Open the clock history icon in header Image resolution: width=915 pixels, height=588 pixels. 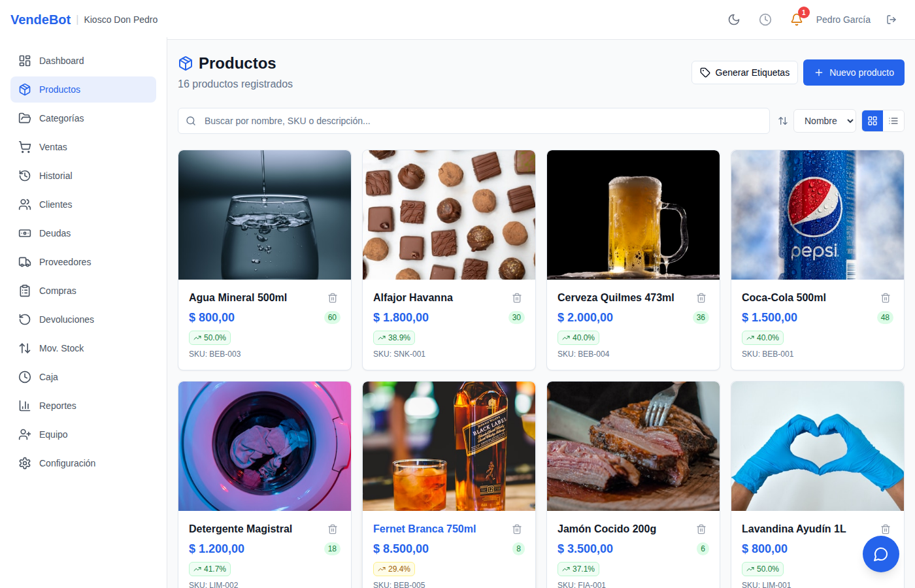pos(765,20)
